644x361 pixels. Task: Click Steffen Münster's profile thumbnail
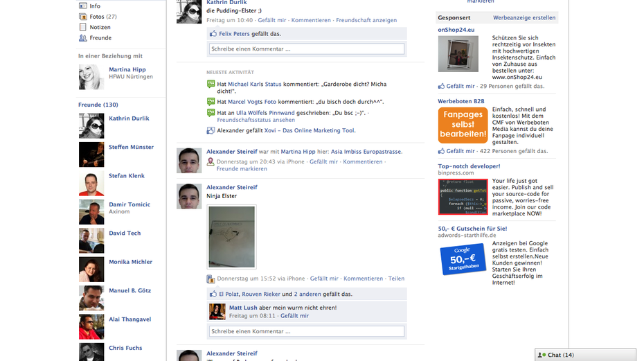pos(91,155)
